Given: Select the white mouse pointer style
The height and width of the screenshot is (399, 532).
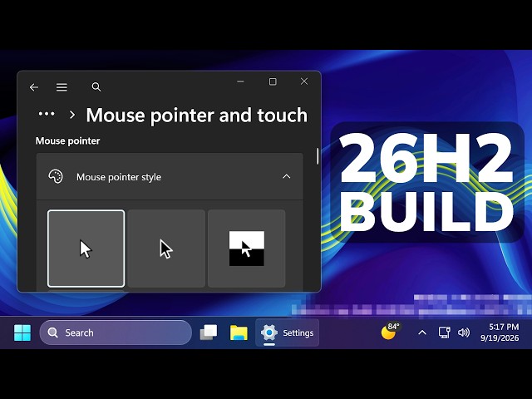Looking at the screenshot, I should click(x=86, y=249).
